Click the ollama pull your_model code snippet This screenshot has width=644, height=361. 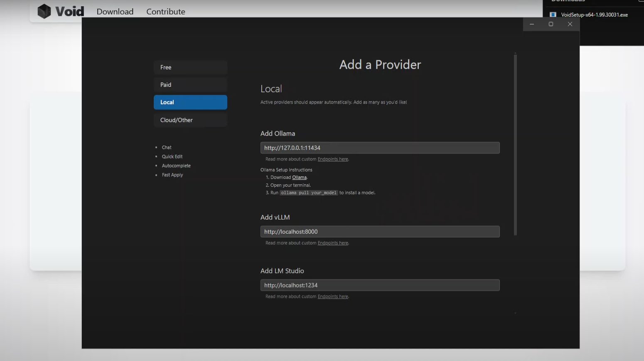coord(309,193)
